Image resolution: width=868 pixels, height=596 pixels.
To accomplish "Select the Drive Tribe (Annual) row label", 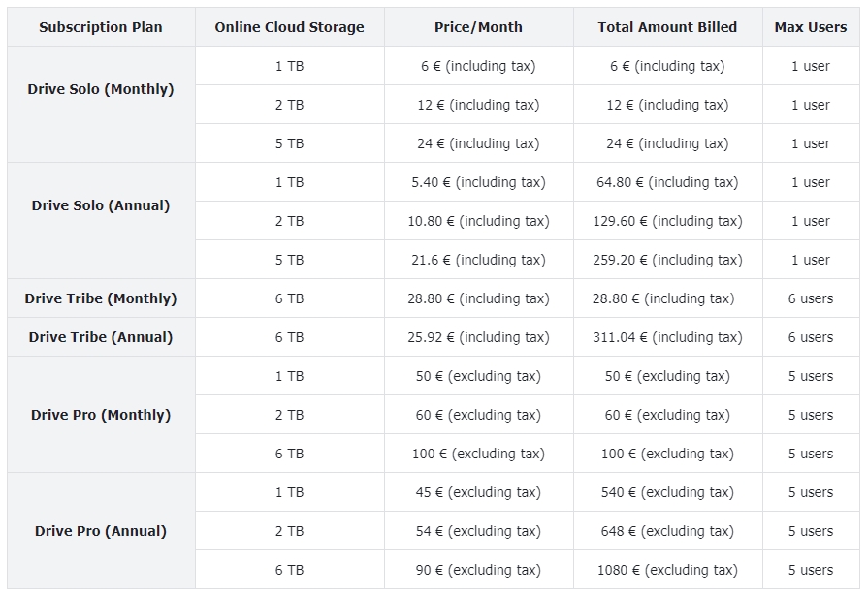I will 99,337.
